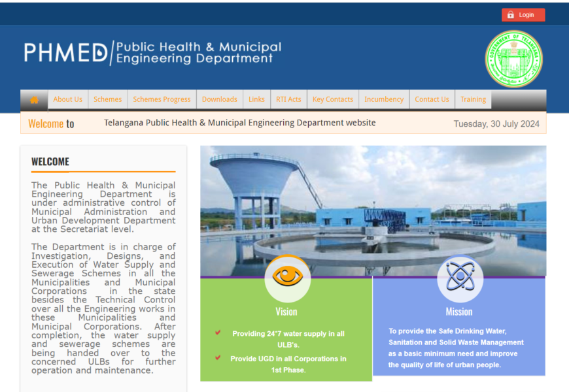Open the About Us menu
This screenshot has width=569, height=392.
click(68, 99)
